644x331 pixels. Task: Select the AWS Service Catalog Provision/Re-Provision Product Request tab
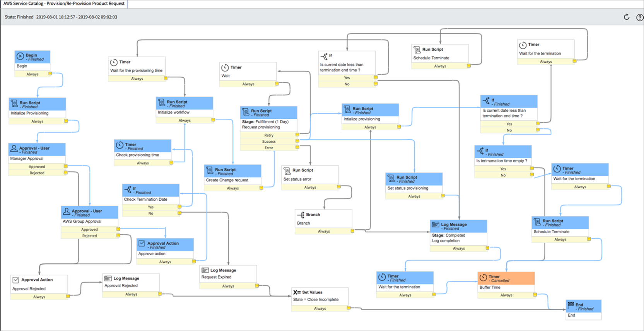click(x=64, y=3)
